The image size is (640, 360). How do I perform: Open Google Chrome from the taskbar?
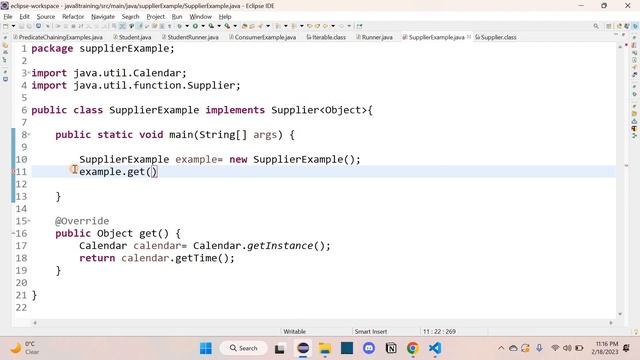tap(413, 348)
